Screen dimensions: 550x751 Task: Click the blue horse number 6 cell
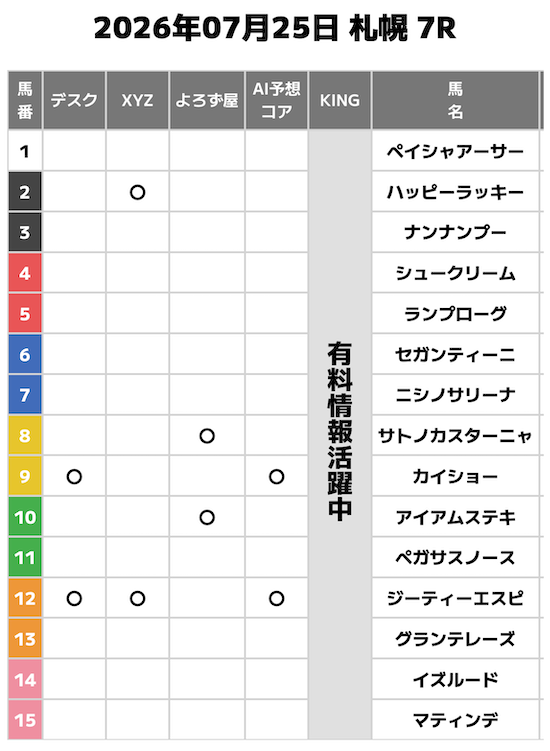pyautogui.click(x=25, y=354)
